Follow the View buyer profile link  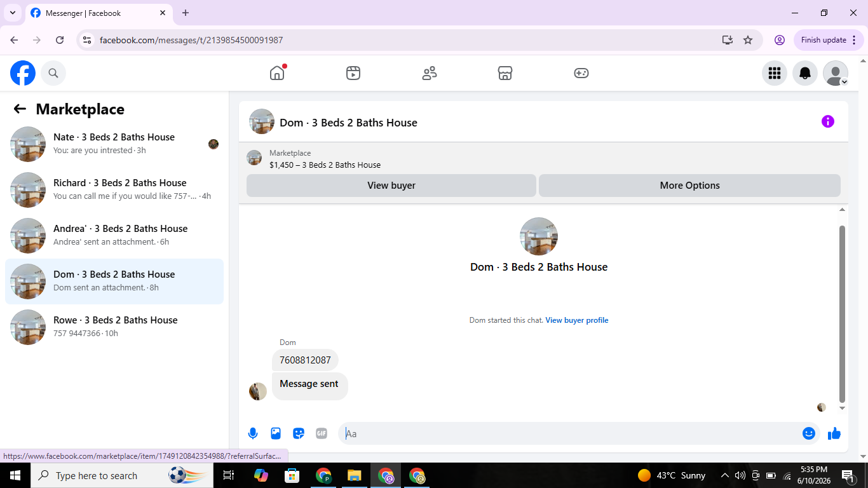pyautogui.click(x=577, y=320)
